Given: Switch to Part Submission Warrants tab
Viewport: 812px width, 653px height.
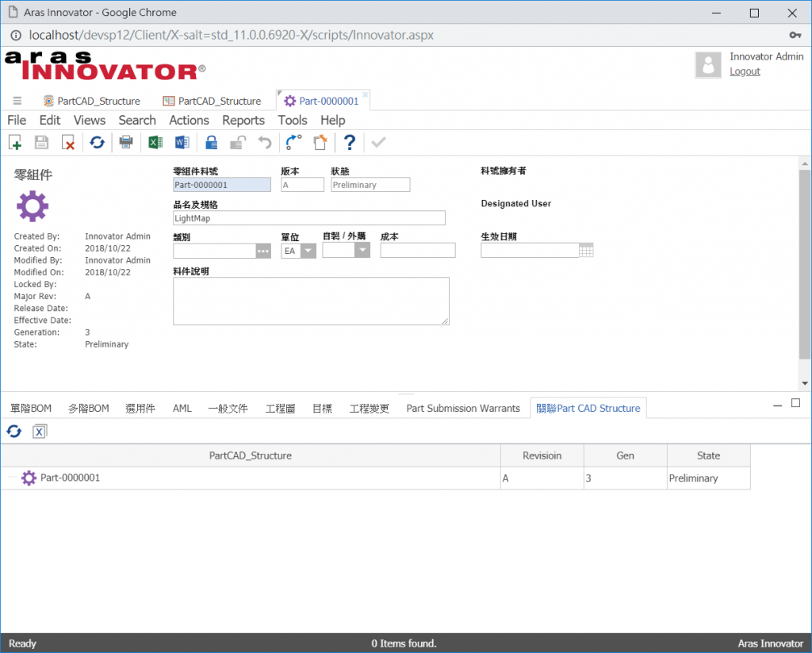Looking at the screenshot, I should coord(463,409).
